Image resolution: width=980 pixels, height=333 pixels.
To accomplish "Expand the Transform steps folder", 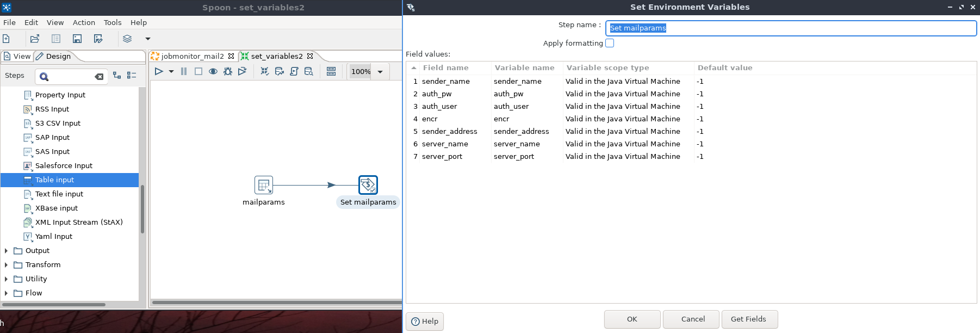I will [x=6, y=265].
